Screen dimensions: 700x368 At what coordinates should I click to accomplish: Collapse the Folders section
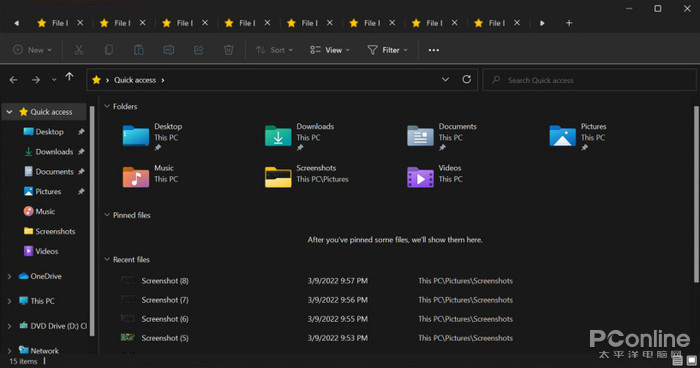point(107,106)
